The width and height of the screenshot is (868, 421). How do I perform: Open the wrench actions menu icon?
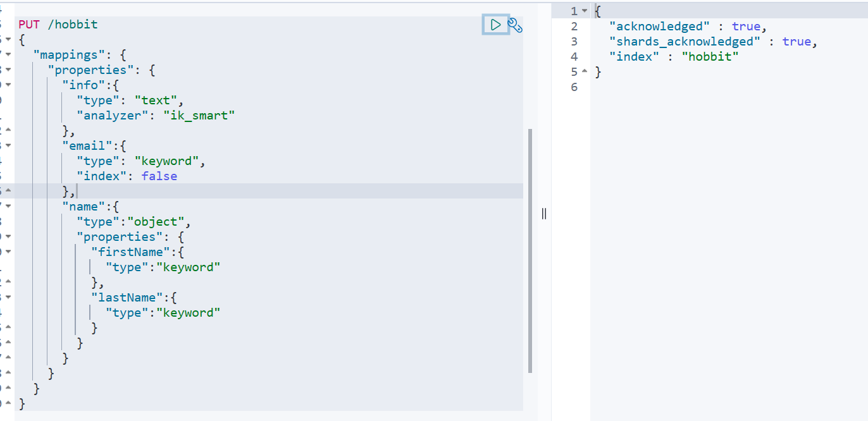click(516, 25)
